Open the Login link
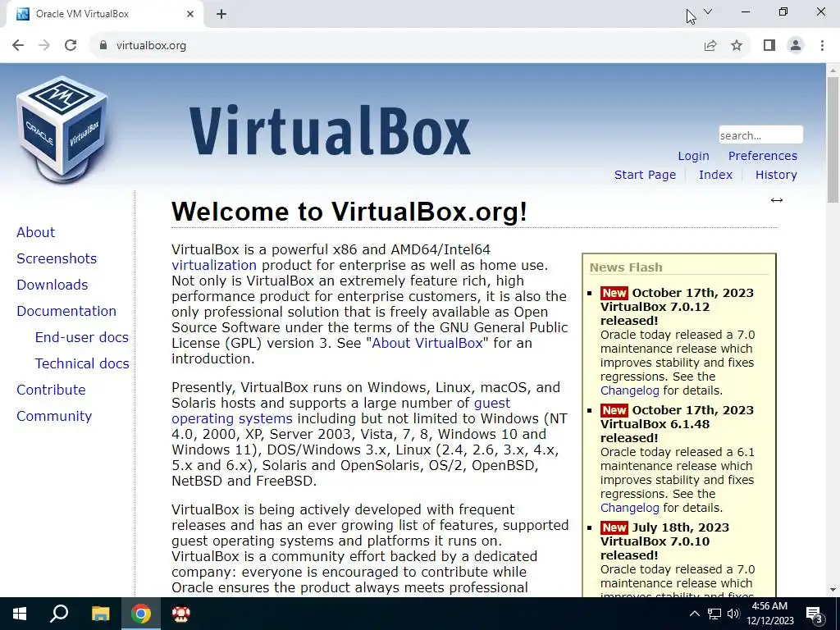Screen dimensions: 840x630 (693, 156)
